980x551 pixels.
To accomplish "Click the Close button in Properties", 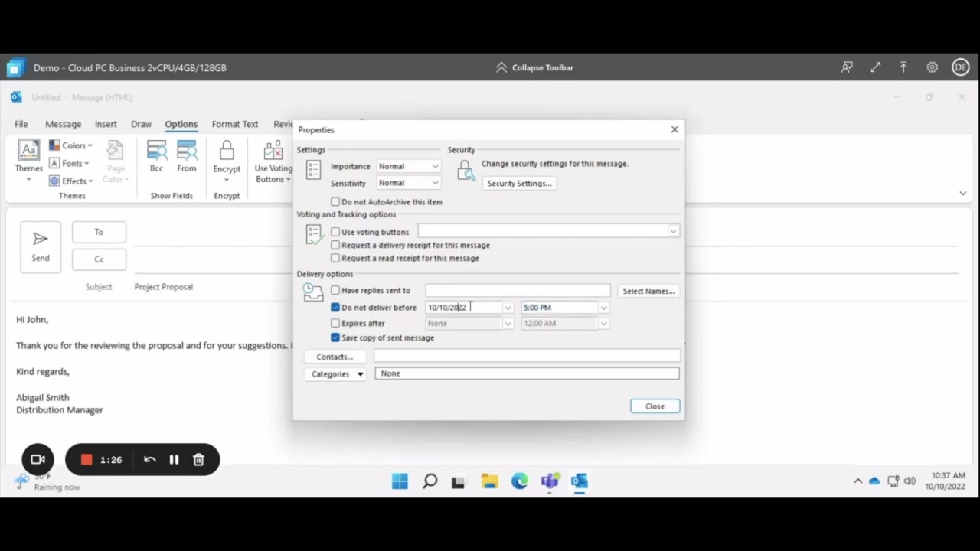I will coord(655,406).
